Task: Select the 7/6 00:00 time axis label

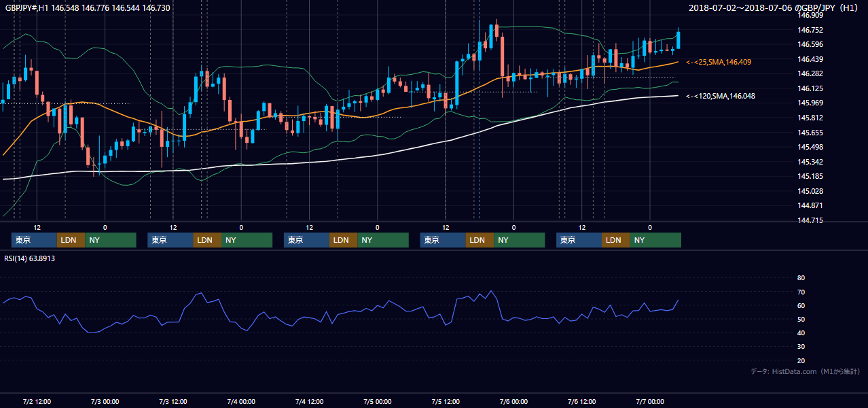Action: [x=514, y=401]
